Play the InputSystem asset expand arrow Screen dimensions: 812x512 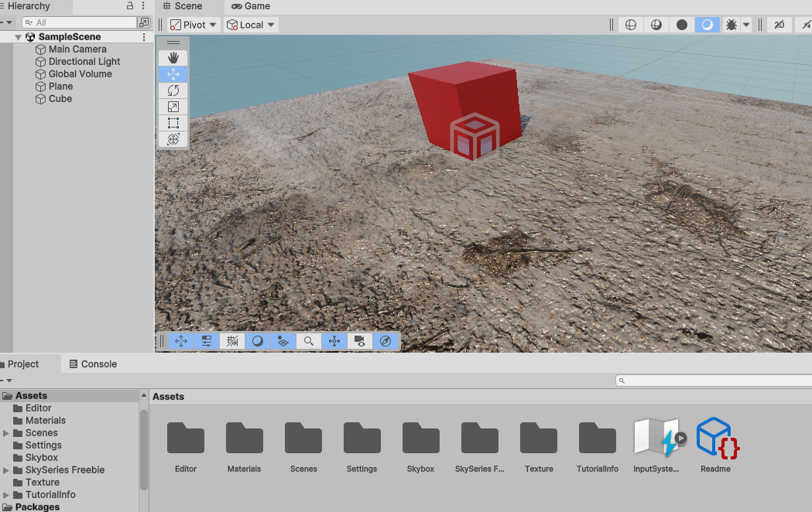pyautogui.click(x=680, y=439)
